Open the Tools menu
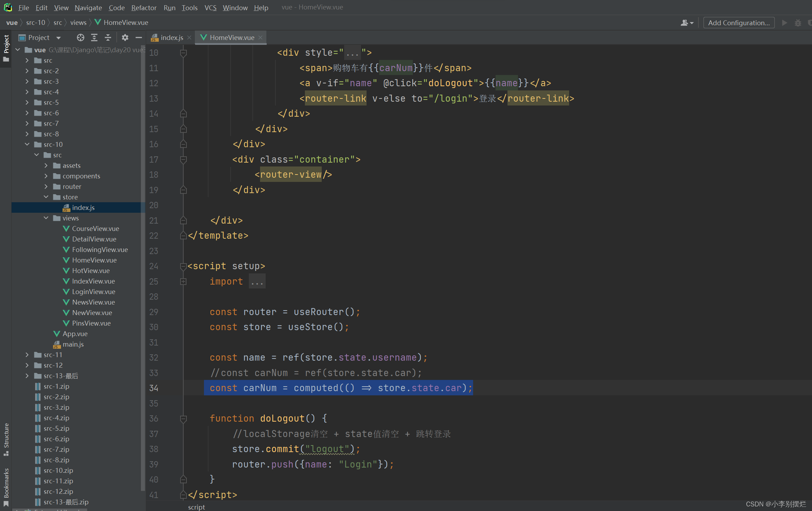 pos(190,8)
